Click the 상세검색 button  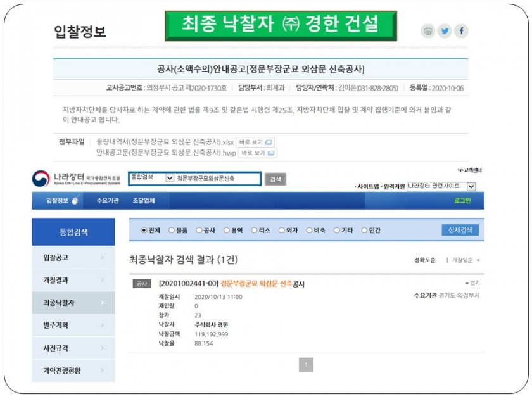point(460,230)
